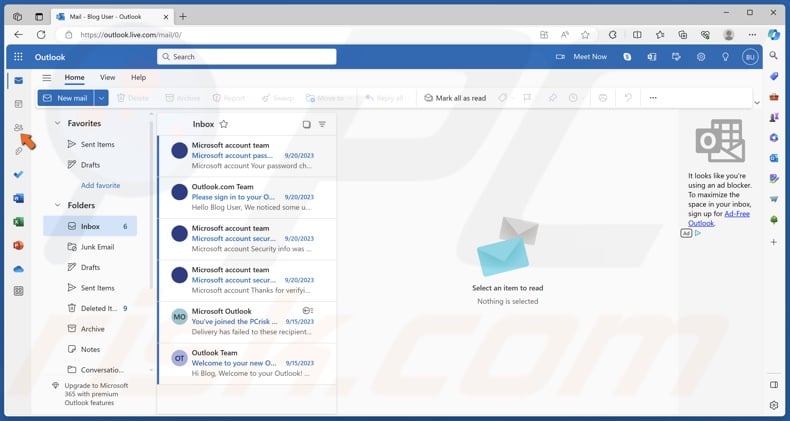Open the Outlook Team welcome email
Viewport: 790px width, 421px height.
coord(247,363)
